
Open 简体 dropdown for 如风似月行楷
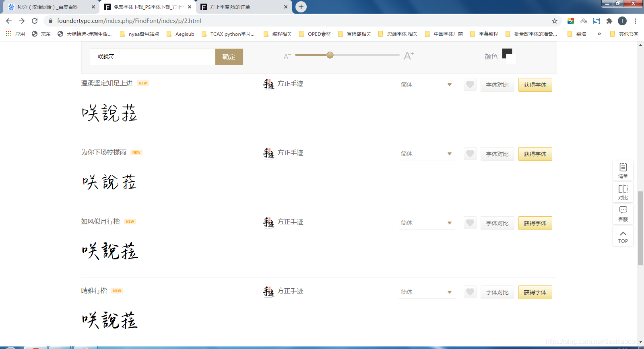(427, 223)
